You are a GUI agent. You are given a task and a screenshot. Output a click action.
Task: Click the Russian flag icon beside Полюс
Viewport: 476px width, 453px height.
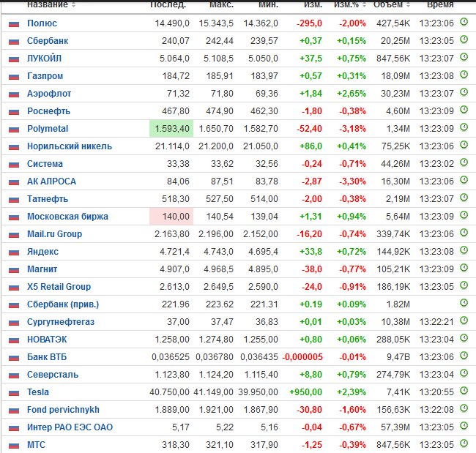pyautogui.click(x=14, y=24)
